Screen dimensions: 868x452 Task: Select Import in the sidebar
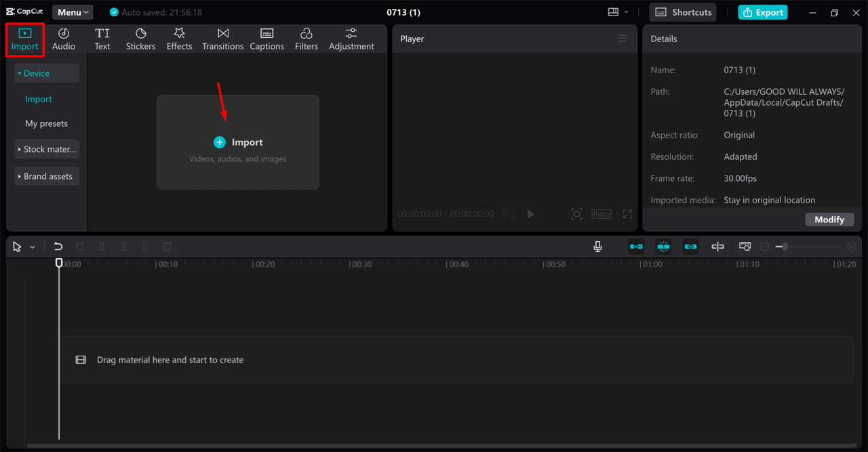[x=39, y=99]
